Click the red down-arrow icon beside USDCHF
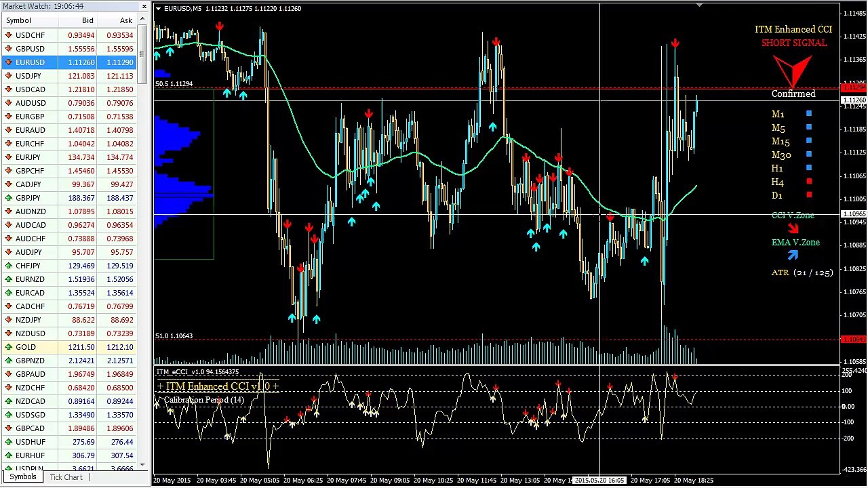Image resolution: width=868 pixels, height=488 pixels. pyautogui.click(x=8, y=35)
